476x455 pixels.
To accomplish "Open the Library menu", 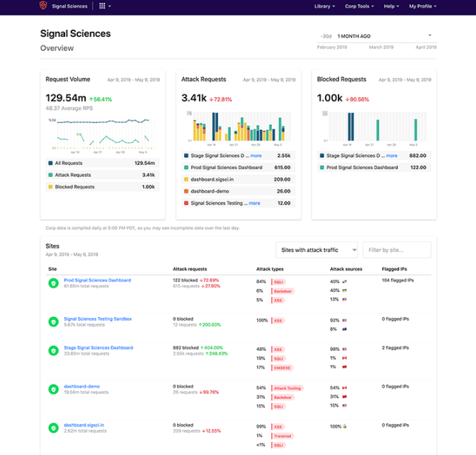I will [324, 6].
